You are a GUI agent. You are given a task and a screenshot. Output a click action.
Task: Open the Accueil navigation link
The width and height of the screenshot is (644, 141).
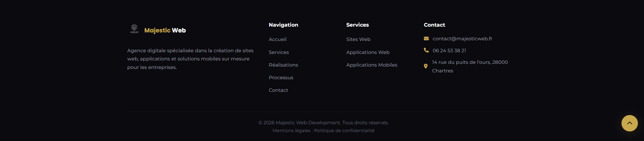click(x=277, y=39)
